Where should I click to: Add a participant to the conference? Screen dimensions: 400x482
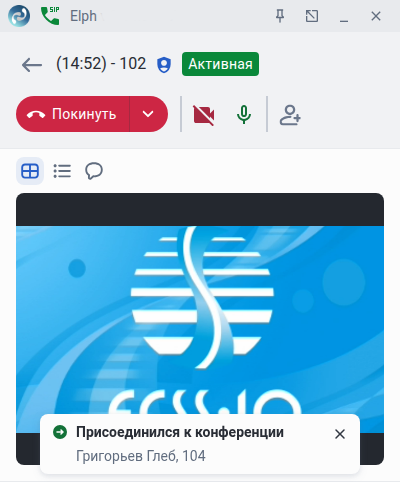(290, 115)
